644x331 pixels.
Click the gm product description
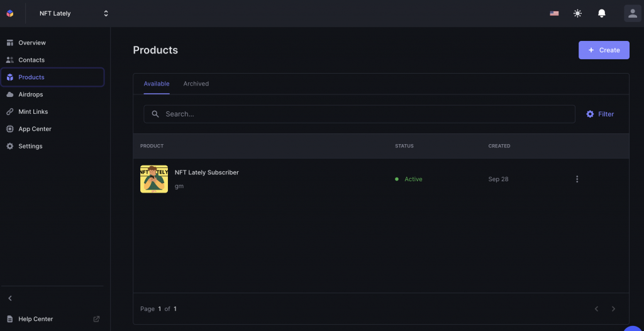(x=179, y=186)
